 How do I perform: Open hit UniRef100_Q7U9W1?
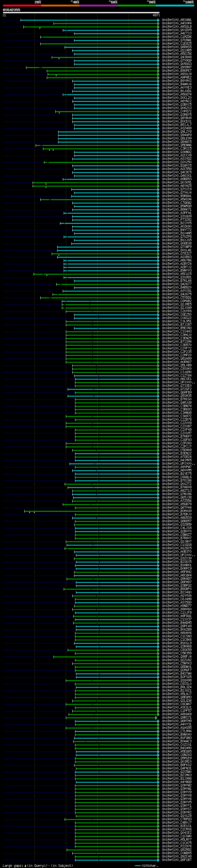click(x=176, y=40)
